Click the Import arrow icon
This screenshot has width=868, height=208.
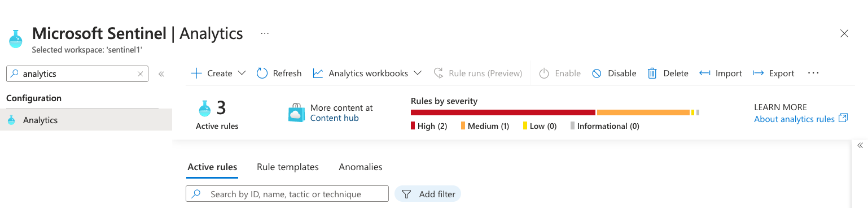[704, 73]
